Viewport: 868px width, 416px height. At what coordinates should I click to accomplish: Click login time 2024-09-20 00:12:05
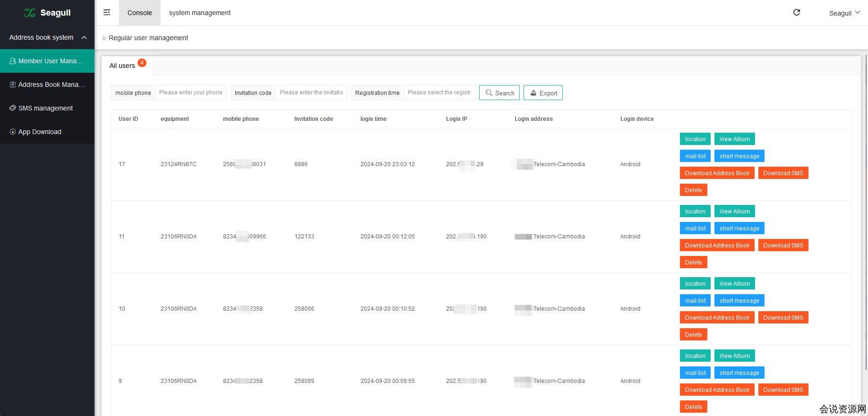(387, 237)
